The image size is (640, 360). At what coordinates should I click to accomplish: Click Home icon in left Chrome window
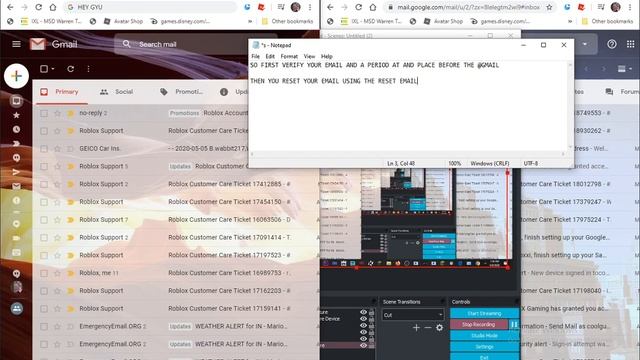[x=53, y=7]
